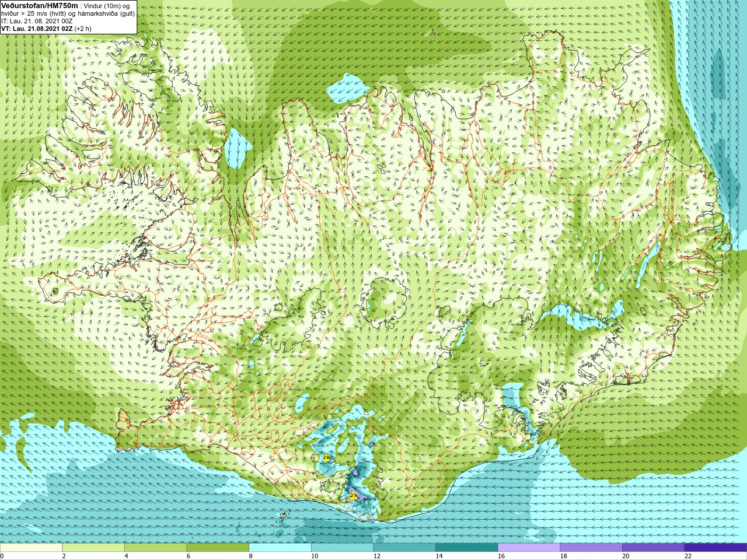Click legend scale value "14"

(x=439, y=556)
